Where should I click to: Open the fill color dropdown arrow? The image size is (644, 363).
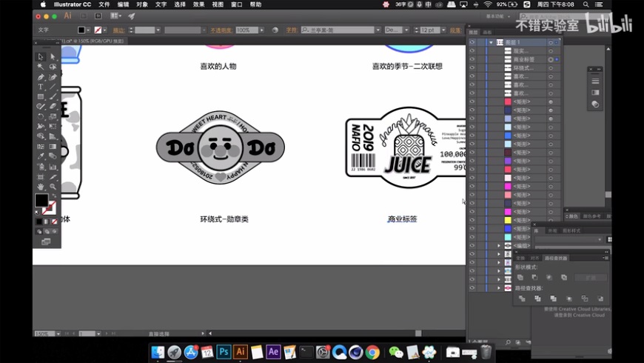(88, 30)
